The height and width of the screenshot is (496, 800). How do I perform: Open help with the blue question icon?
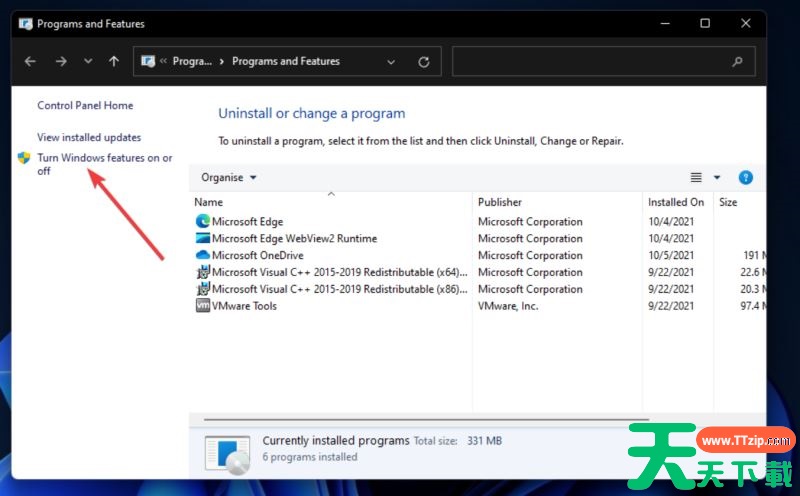tap(745, 178)
